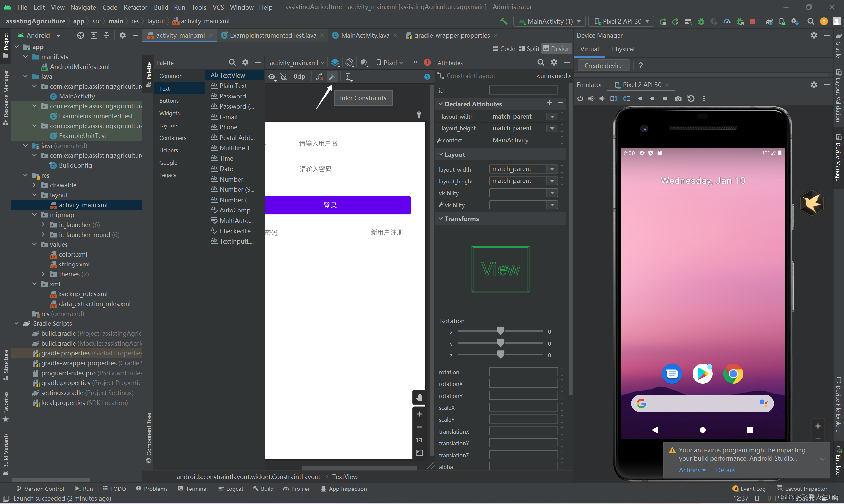Open the layout_width match_parent dropdown
Image resolution: width=844 pixels, height=504 pixels.
click(552, 169)
